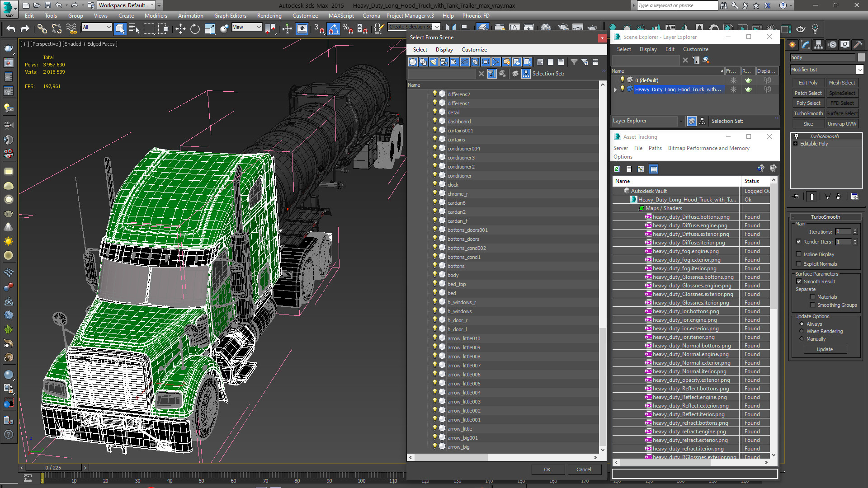Select When Rendering update option

pyautogui.click(x=802, y=331)
